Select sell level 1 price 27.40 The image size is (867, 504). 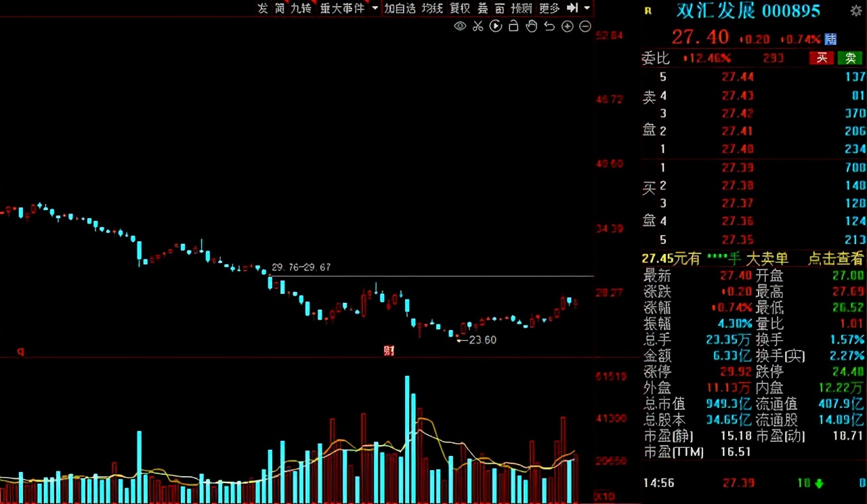pos(738,149)
